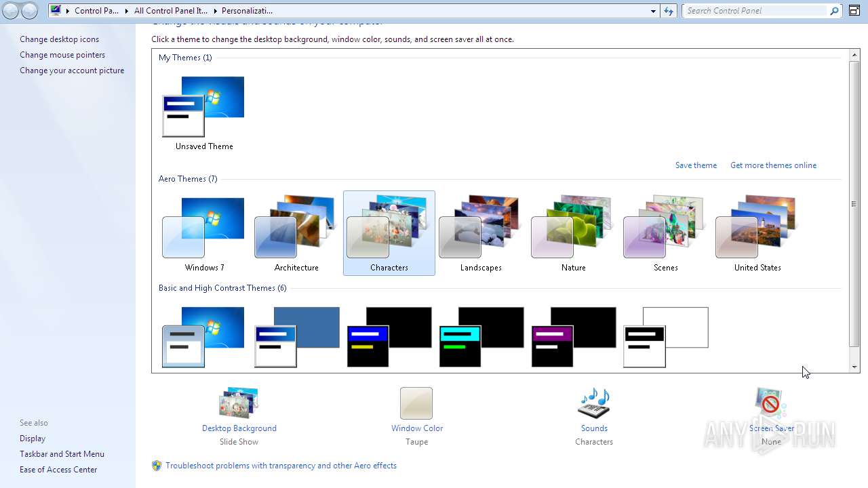The image size is (868, 488).
Task: Click the themes list scroll up arrow
Action: 854,54
